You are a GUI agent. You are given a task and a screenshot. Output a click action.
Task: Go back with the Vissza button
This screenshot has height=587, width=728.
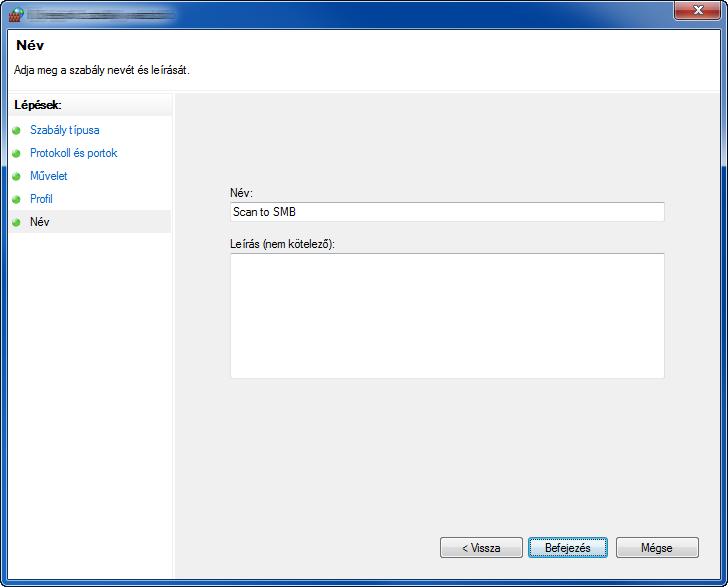point(481,548)
